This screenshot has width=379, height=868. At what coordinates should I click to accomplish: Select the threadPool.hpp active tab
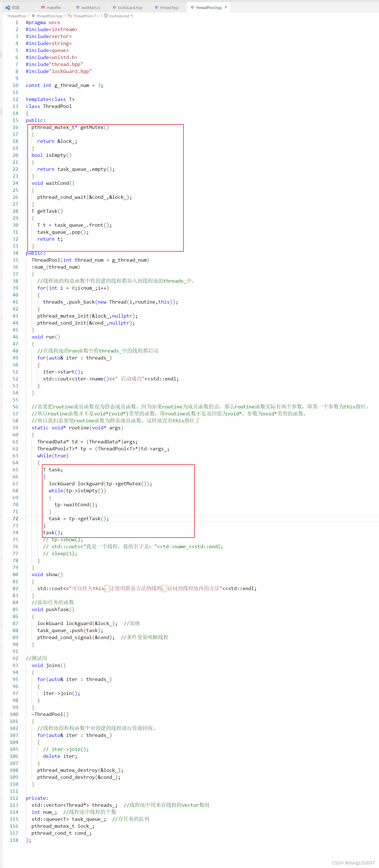209,8
